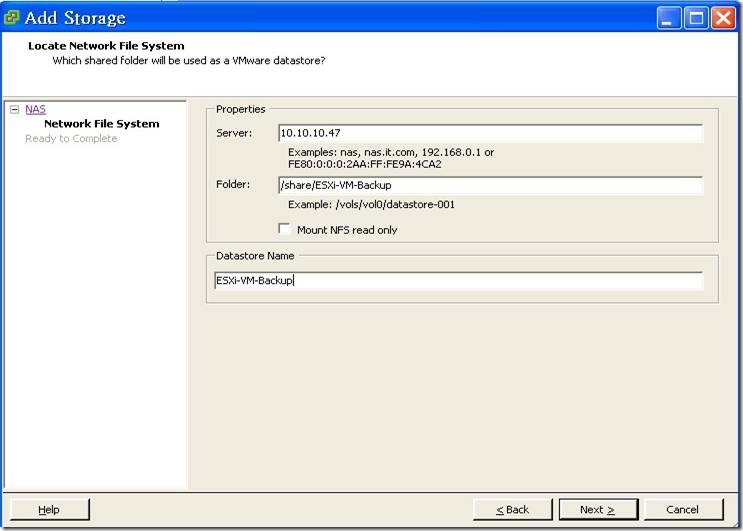Collapse the NAS tree node
743x531 pixels.
tap(15, 109)
